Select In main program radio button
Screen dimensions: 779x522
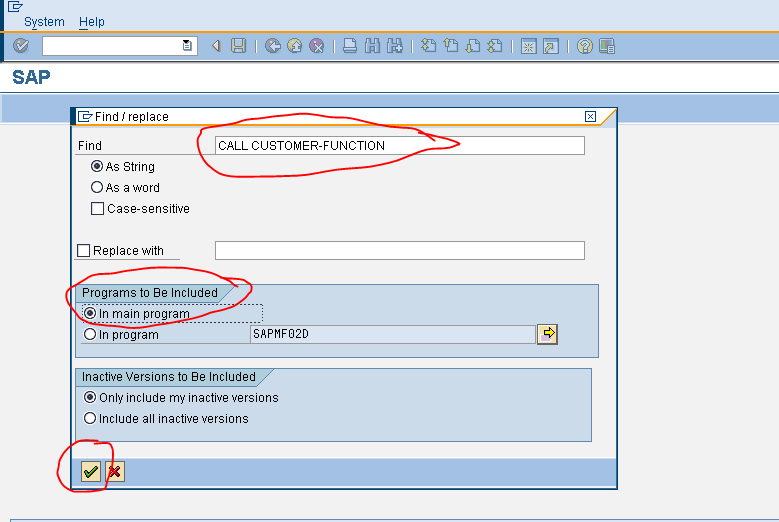[x=90, y=313]
